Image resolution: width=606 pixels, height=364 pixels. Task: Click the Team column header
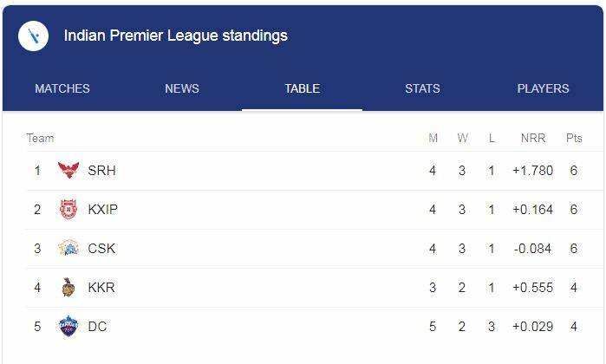[x=40, y=139]
